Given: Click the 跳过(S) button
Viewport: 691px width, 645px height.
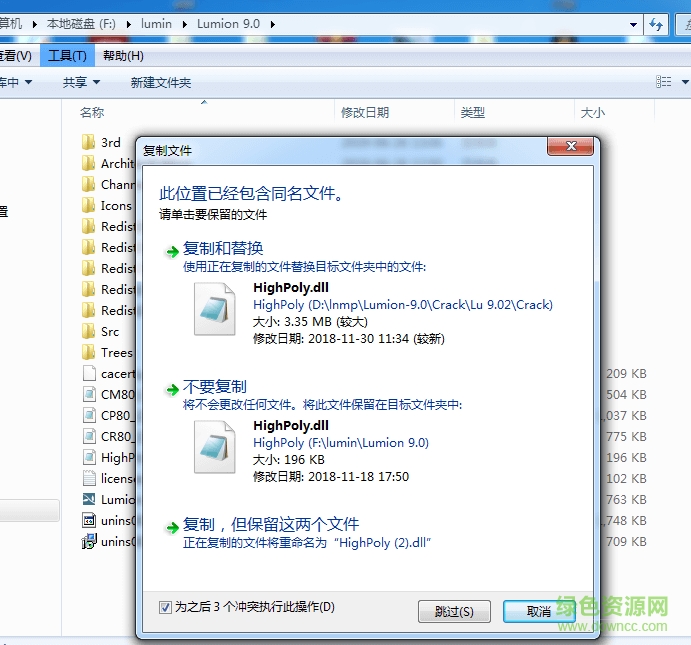Looking at the screenshot, I should point(454,611).
